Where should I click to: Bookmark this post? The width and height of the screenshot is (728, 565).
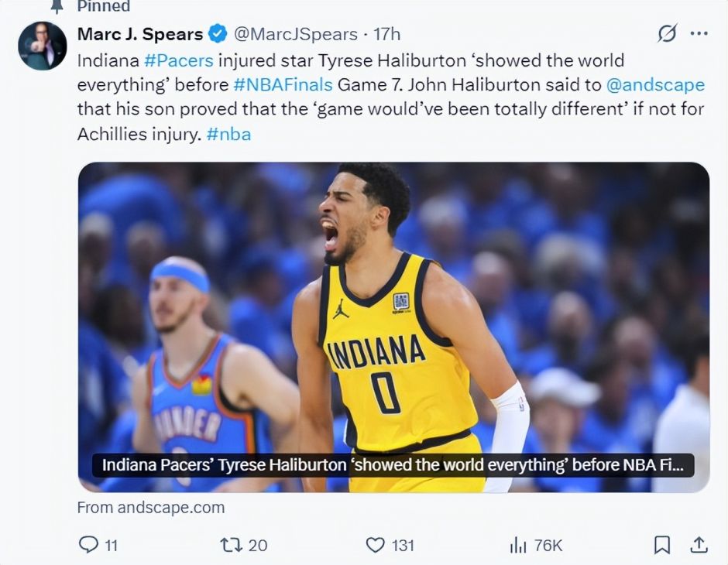click(661, 545)
